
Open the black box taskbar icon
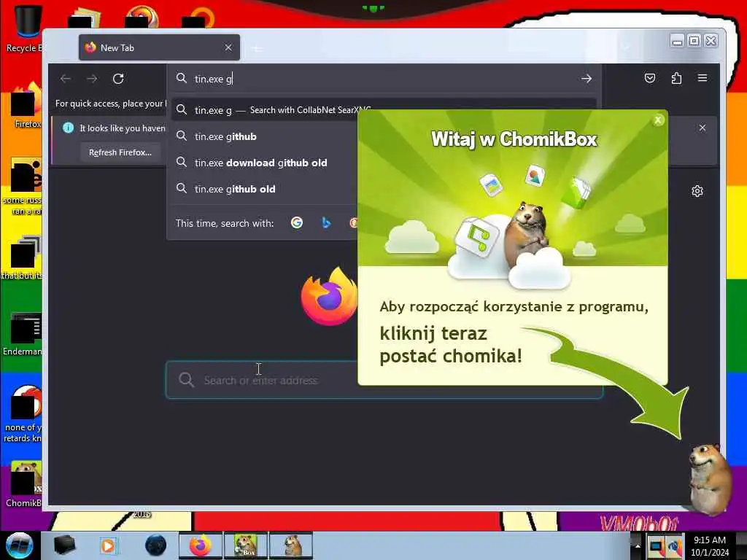64,545
